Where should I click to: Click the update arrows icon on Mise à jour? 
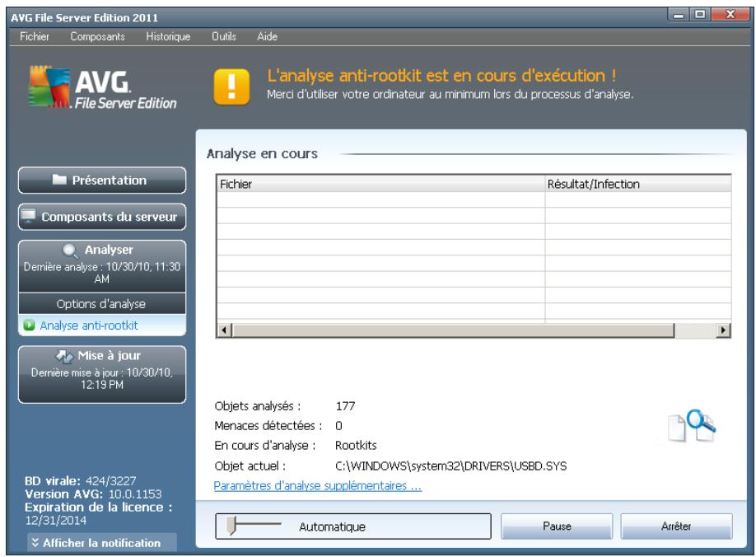click(64, 356)
